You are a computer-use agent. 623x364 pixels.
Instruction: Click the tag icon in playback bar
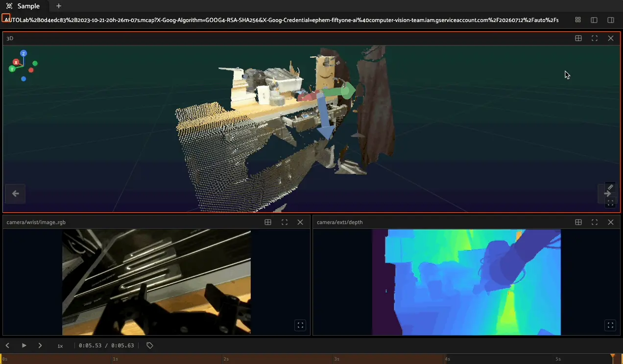[x=150, y=345]
